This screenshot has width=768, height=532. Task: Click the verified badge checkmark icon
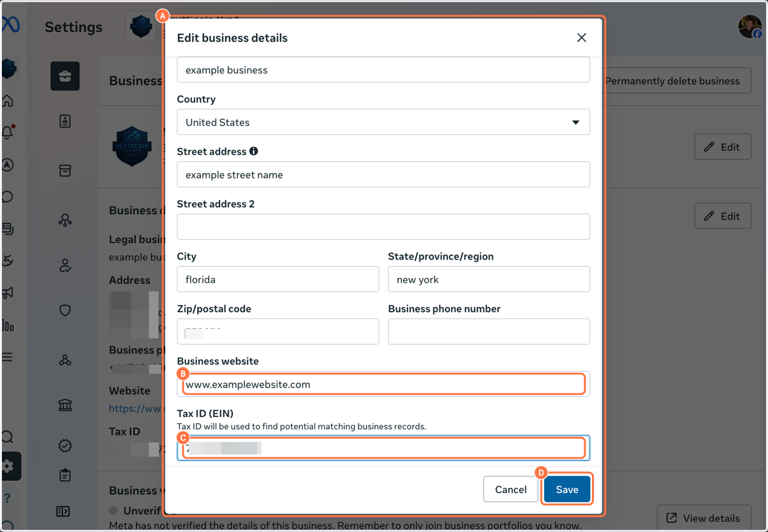[65, 445]
